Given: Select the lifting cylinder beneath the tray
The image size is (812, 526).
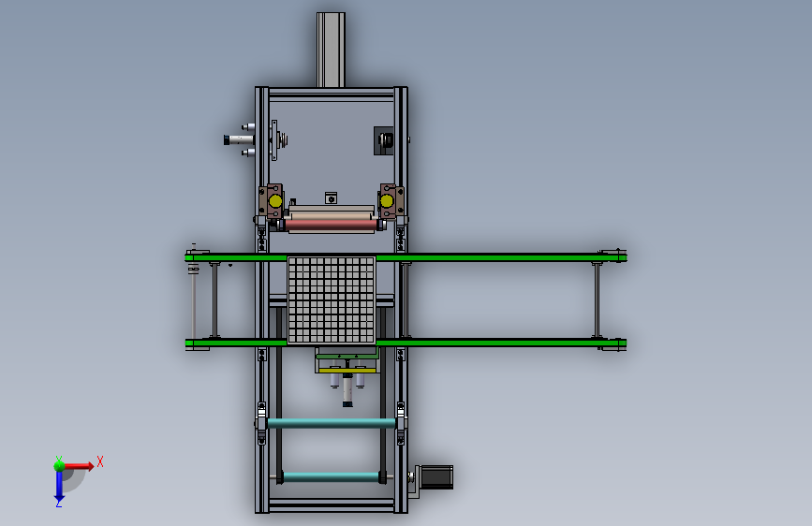Looking at the screenshot, I should (x=347, y=390).
